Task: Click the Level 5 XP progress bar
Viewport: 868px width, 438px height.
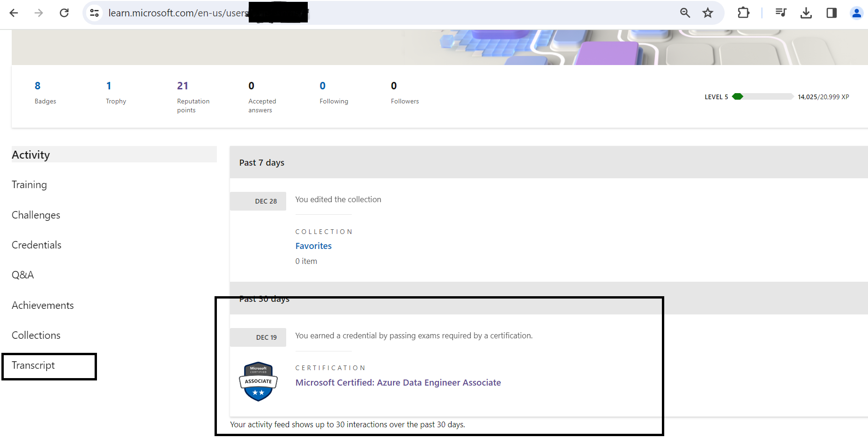Action: (763, 96)
